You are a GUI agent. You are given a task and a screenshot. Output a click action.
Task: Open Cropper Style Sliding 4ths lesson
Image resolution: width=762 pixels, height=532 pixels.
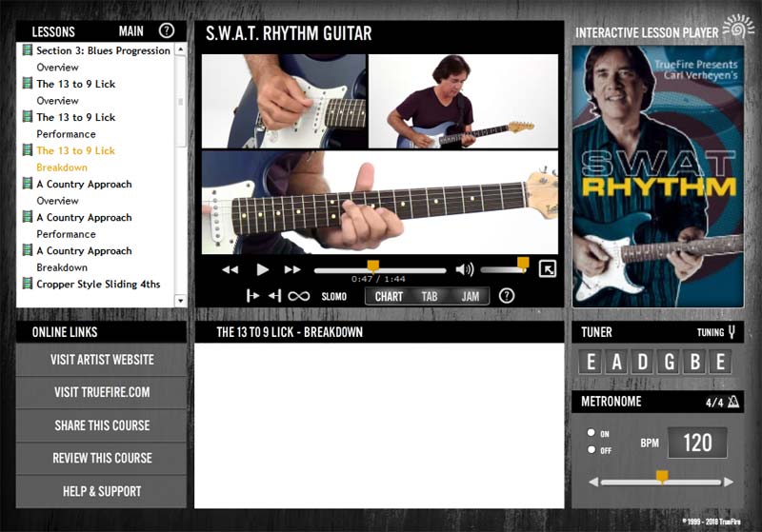coord(92,284)
